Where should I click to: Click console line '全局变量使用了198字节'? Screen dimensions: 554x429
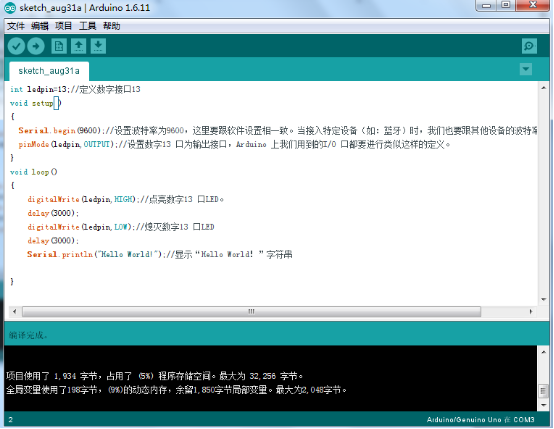177,390
